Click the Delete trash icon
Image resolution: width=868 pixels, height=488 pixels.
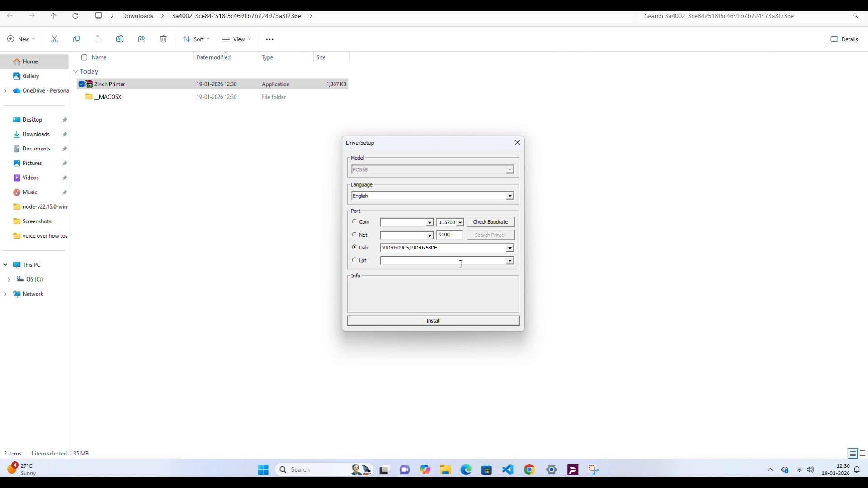coord(163,39)
